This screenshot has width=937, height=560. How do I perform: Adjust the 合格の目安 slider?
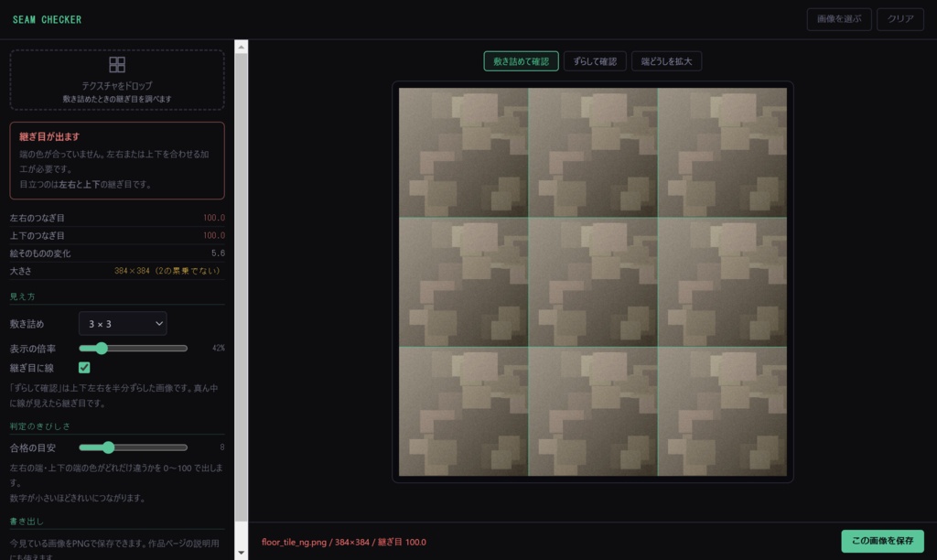(134, 447)
